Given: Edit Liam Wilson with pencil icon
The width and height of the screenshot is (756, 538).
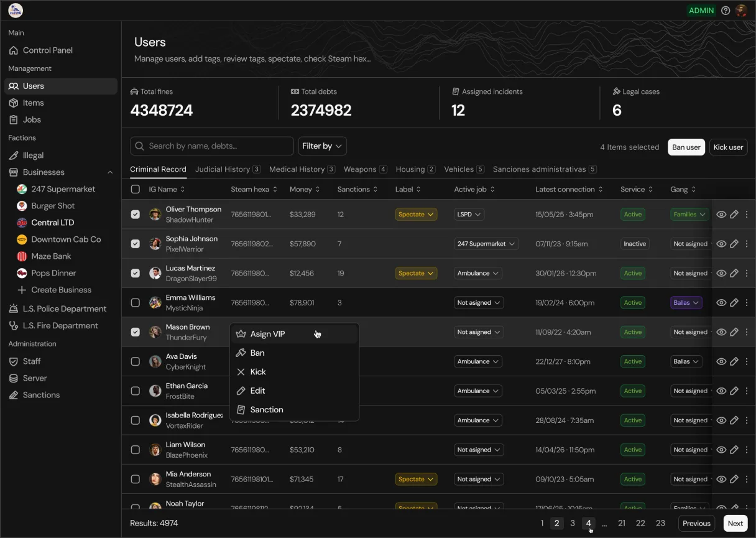Looking at the screenshot, I should 734,450.
